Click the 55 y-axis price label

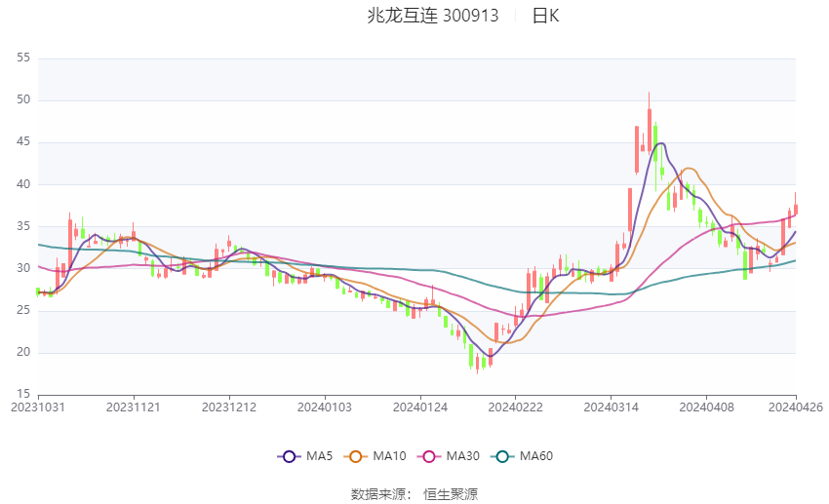click(x=23, y=58)
